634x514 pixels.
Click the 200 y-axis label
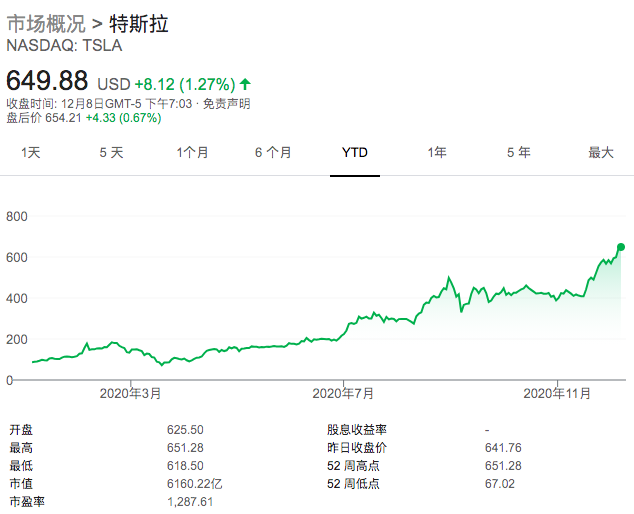[x=17, y=339]
